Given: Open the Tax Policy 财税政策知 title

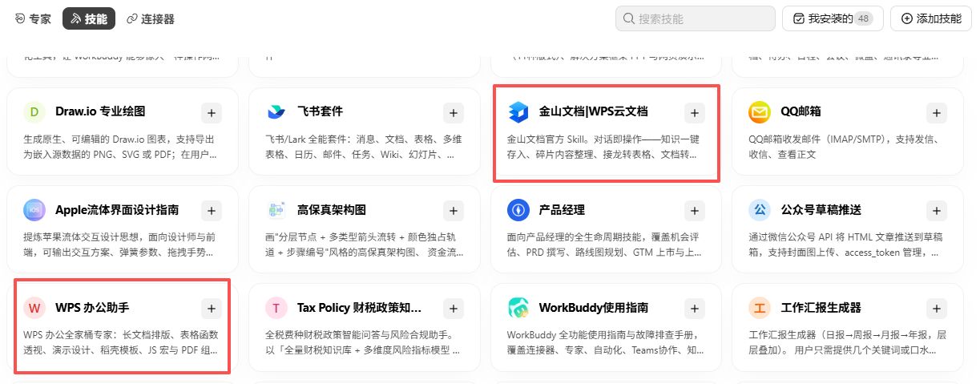Looking at the screenshot, I should tap(359, 307).
